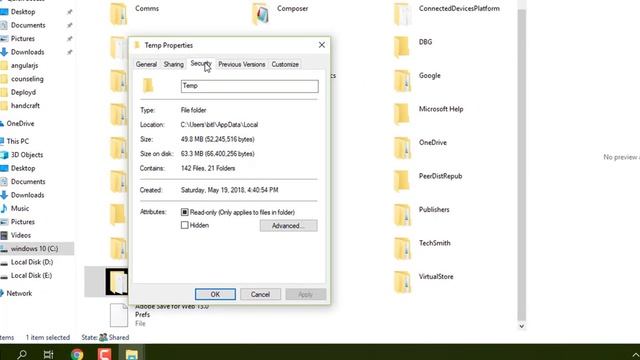The height and width of the screenshot is (360, 640).
Task: Open Desktop under This PC
Action: [x=23, y=168]
